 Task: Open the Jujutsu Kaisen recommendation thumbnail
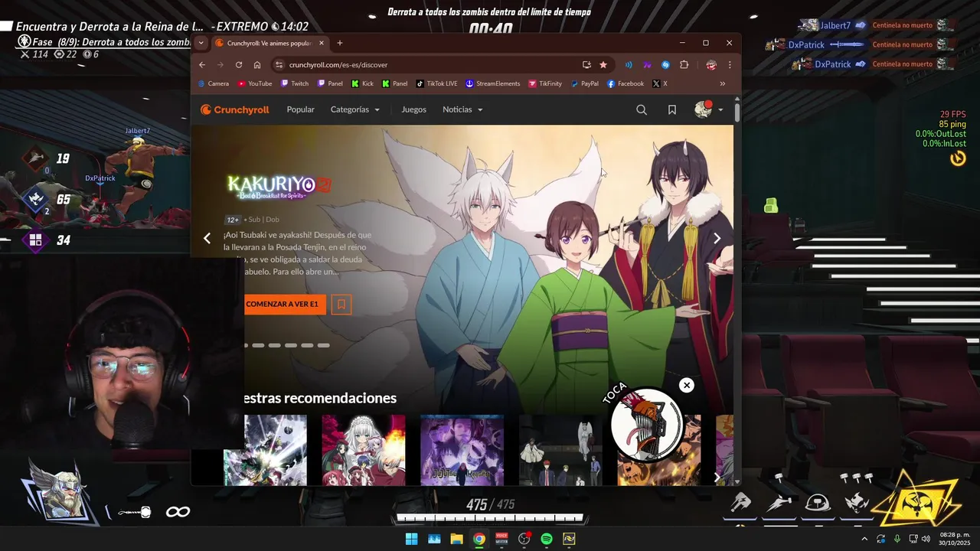click(462, 450)
